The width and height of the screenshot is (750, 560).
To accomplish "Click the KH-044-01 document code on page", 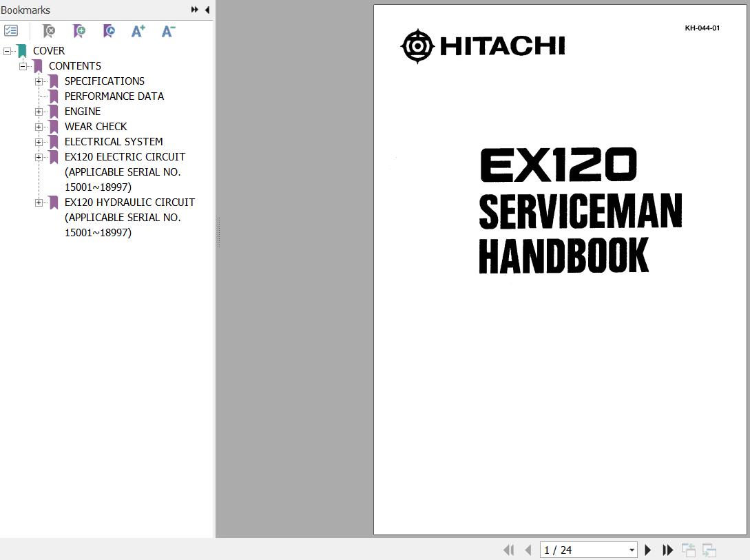I will pos(702,28).
